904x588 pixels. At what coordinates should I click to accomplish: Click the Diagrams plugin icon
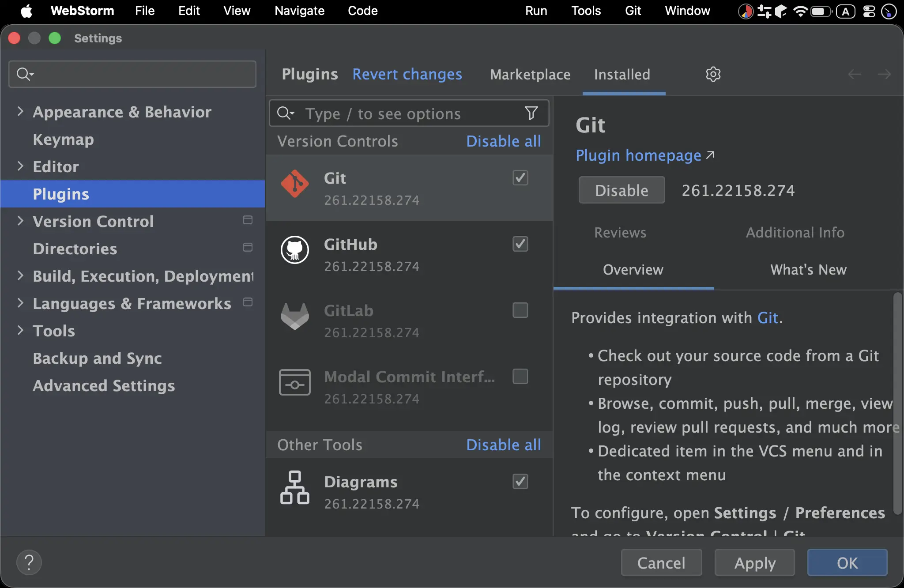pyautogui.click(x=295, y=487)
